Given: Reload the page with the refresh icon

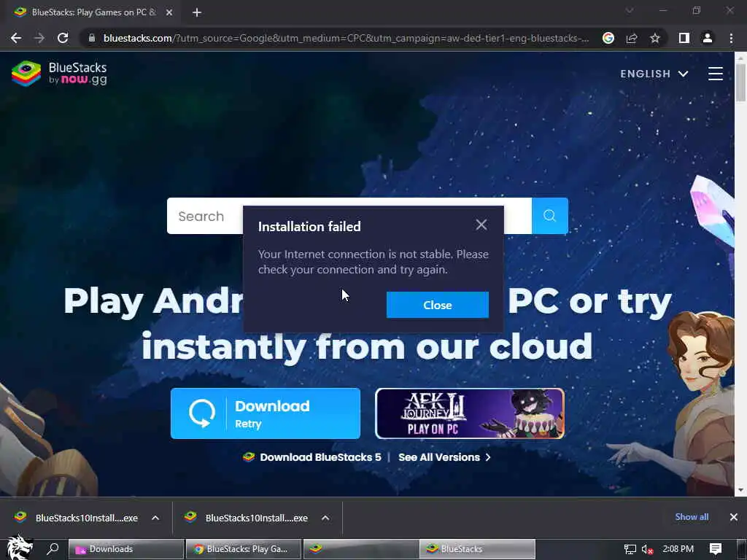Looking at the screenshot, I should point(63,38).
